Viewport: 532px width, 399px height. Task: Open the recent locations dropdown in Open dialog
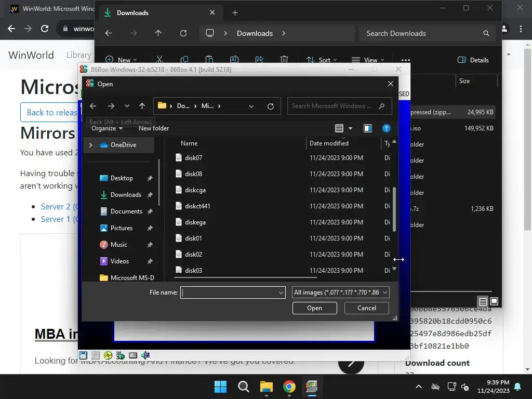point(127,106)
